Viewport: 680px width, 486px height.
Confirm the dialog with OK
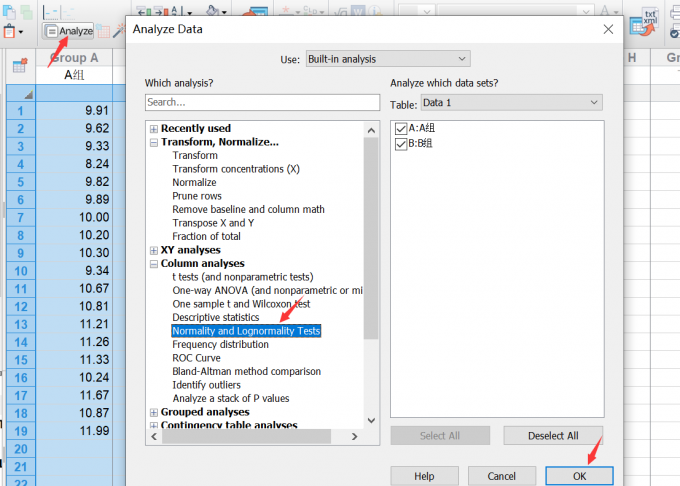point(579,476)
